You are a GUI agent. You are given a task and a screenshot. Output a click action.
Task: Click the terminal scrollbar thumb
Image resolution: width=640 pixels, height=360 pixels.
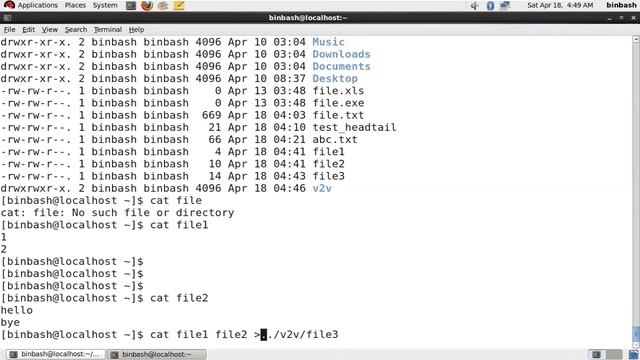pyautogui.click(x=636, y=333)
